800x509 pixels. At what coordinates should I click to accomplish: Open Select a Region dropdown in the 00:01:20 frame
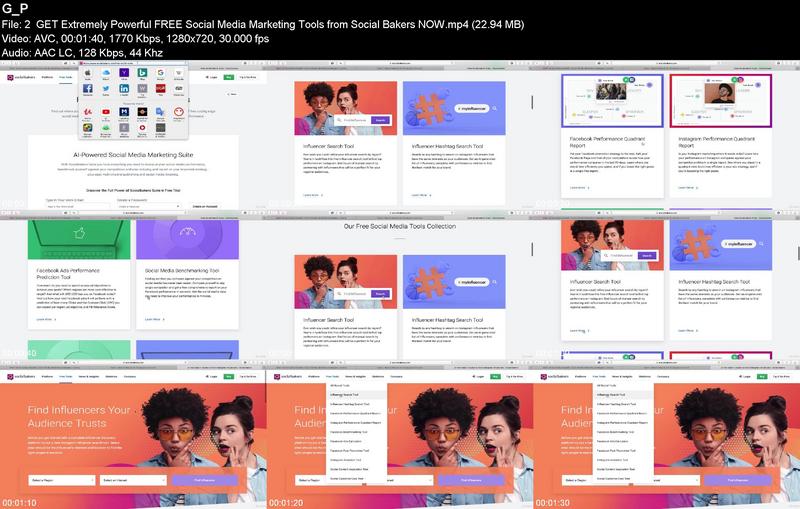point(311,480)
